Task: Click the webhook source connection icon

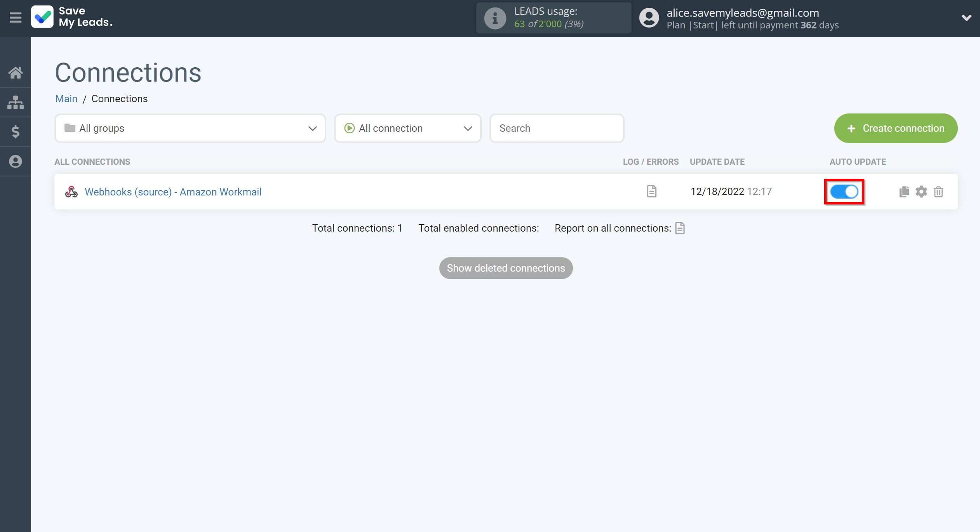Action: pyautogui.click(x=73, y=192)
